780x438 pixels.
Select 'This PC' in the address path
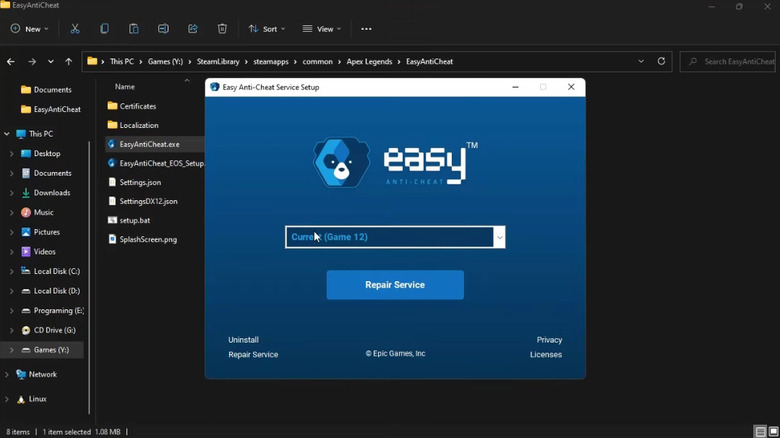click(x=122, y=62)
